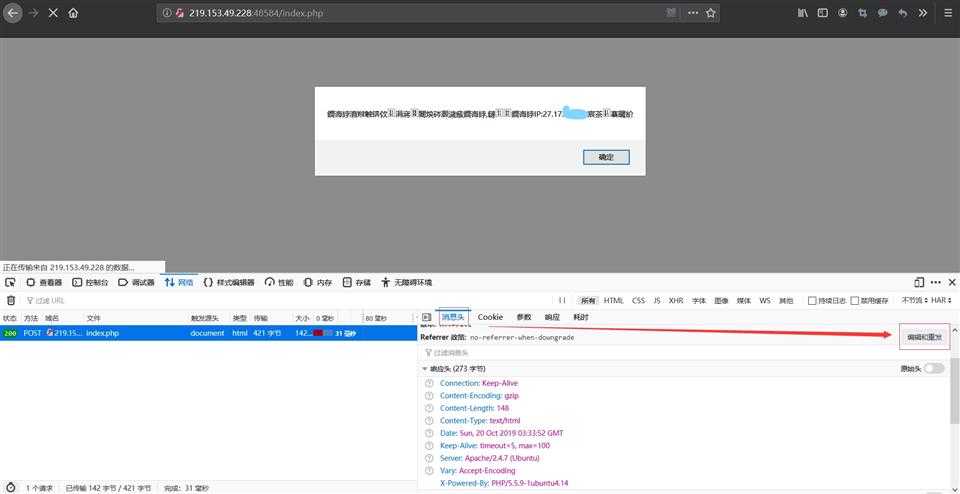Clear the network request list
Screen dimensions: 960x494
tap(10, 301)
